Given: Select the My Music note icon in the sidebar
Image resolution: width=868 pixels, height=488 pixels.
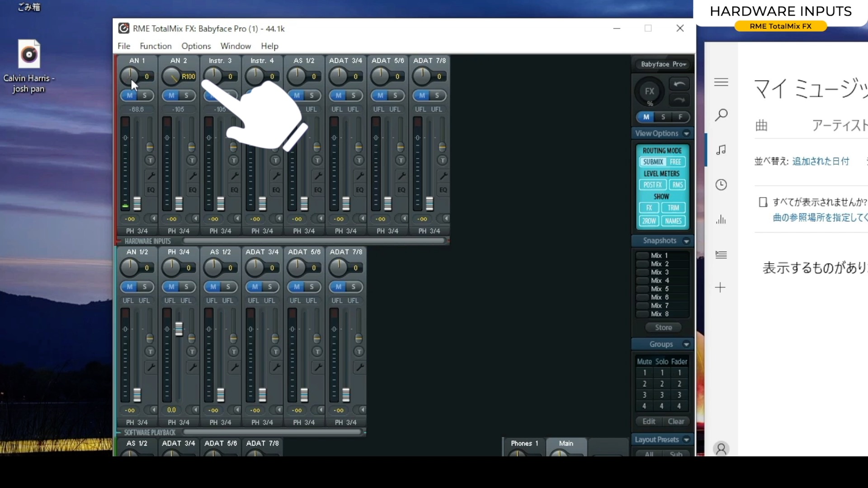Looking at the screenshot, I should click(x=722, y=150).
